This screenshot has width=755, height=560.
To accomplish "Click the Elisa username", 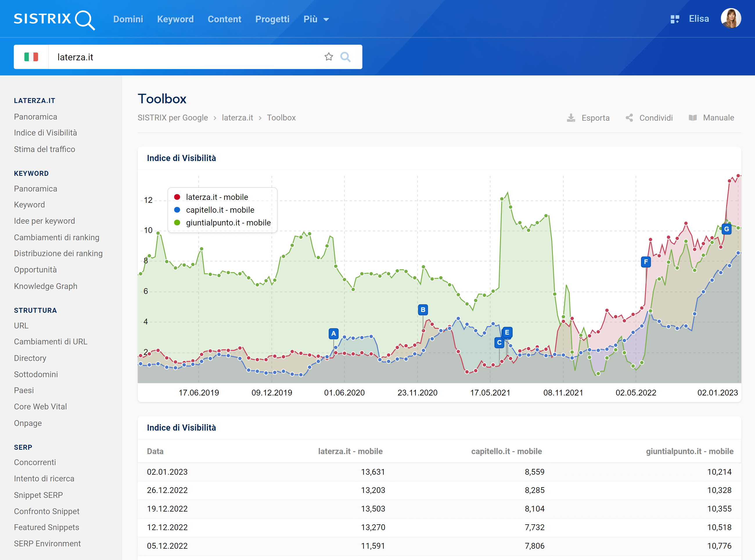I will pos(699,19).
